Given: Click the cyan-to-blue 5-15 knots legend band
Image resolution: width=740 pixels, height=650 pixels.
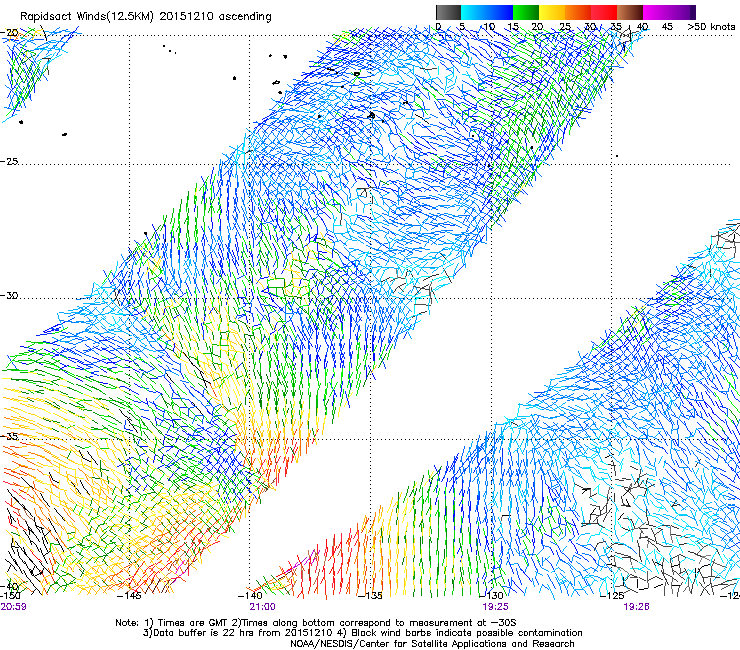Looking at the screenshot, I should (x=487, y=12).
